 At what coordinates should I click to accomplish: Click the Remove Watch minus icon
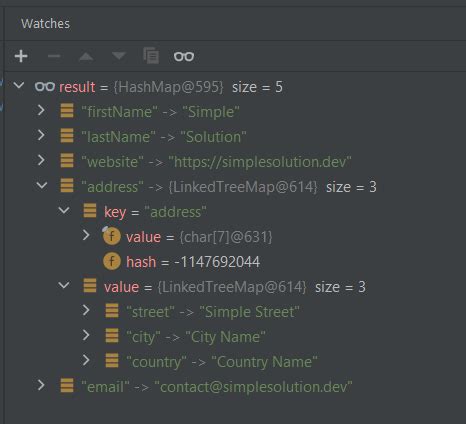click(54, 56)
